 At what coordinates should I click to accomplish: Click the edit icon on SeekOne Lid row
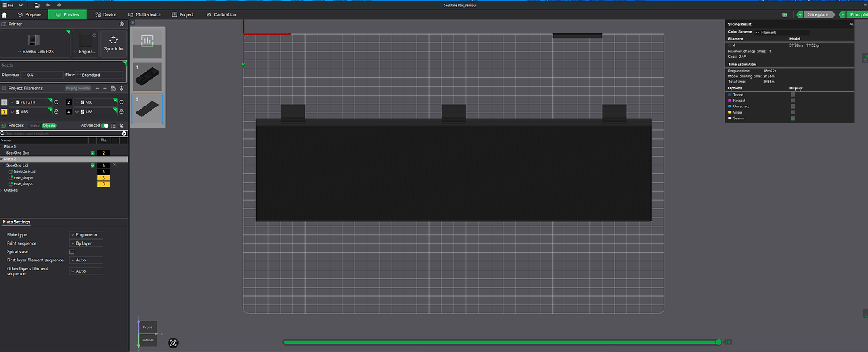coord(115,165)
